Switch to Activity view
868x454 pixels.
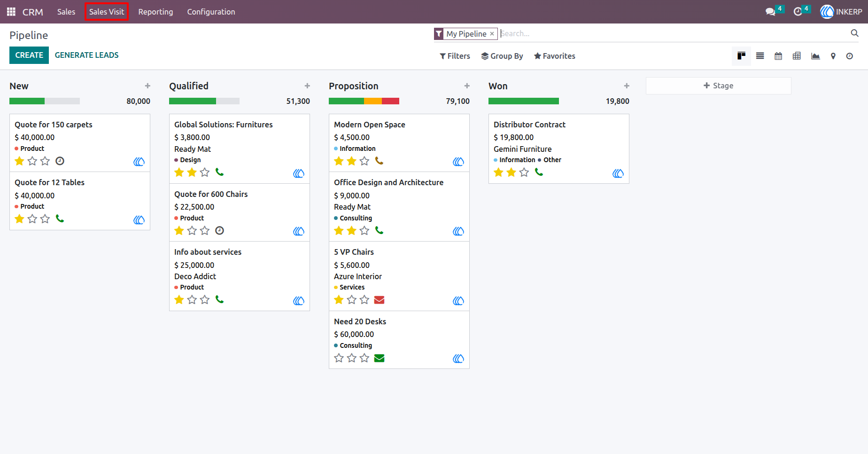click(x=850, y=56)
